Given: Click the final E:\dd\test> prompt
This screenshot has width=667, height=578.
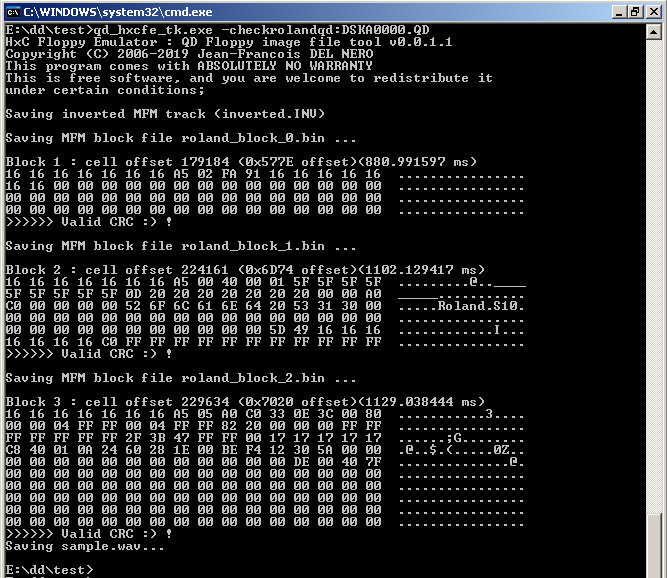Looking at the screenshot, I should pyautogui.click(x=49, y=570).
